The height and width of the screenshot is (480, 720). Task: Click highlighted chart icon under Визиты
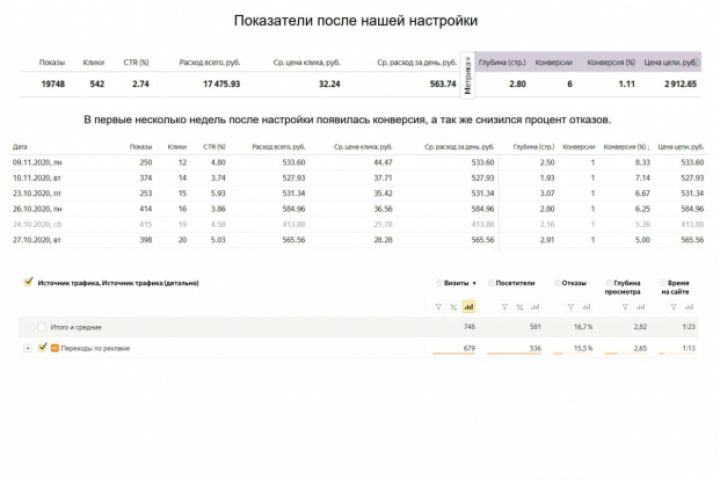click(x=469, y=307)
